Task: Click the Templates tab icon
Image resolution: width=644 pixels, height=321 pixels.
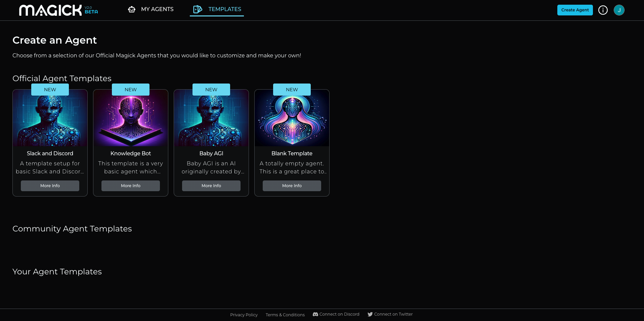Action: click(x=198, y=9)
